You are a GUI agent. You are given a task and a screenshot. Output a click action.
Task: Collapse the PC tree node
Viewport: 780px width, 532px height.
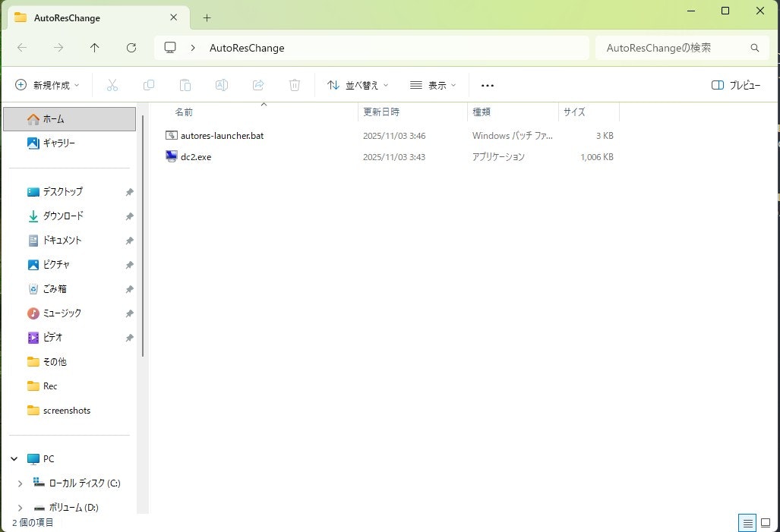(x=14, y=459)
